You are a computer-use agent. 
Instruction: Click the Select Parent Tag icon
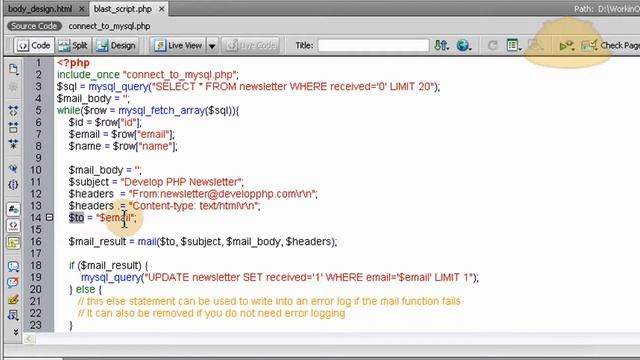pyautogui.click(x=13, y=169)
